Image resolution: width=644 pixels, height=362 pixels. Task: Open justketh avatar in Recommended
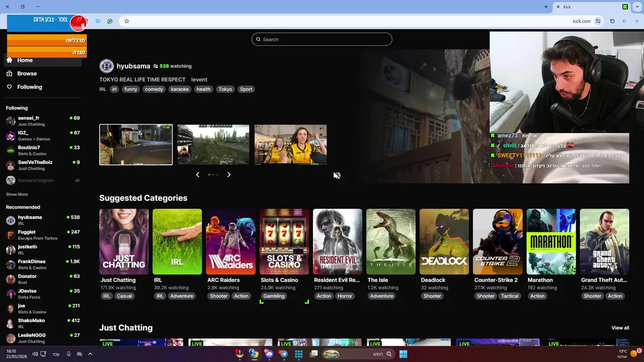[11, 250]
